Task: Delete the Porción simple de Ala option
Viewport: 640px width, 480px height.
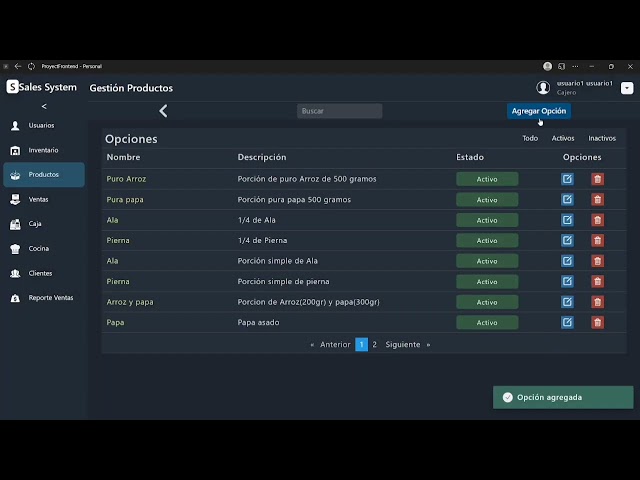Action: click(x=597, y=261)
